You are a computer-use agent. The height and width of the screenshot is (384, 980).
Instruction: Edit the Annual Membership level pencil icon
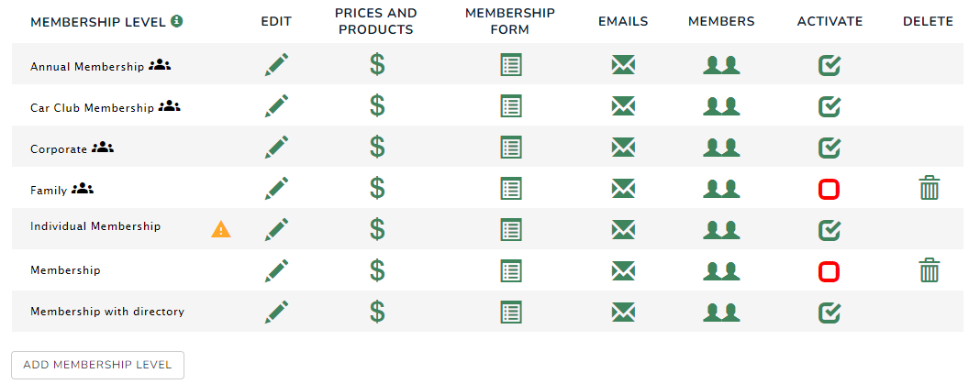pos(276,65)
